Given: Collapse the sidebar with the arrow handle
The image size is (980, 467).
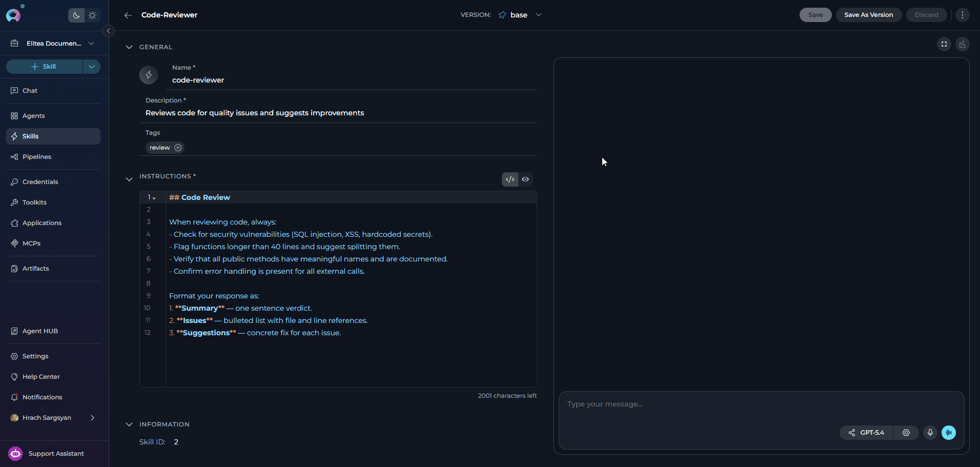Looking at the screenshot, I should 109,31.
